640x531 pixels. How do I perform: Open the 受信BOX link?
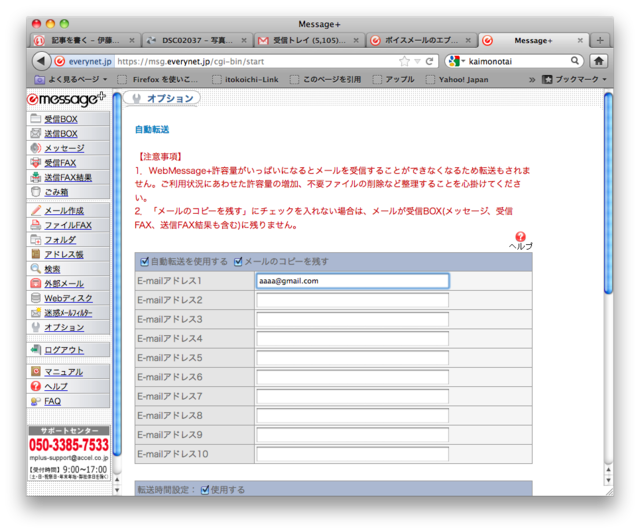(x=61, y=119)
